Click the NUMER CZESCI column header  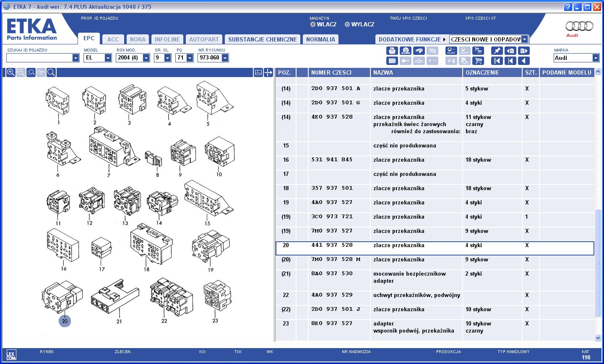click(339, 72)
